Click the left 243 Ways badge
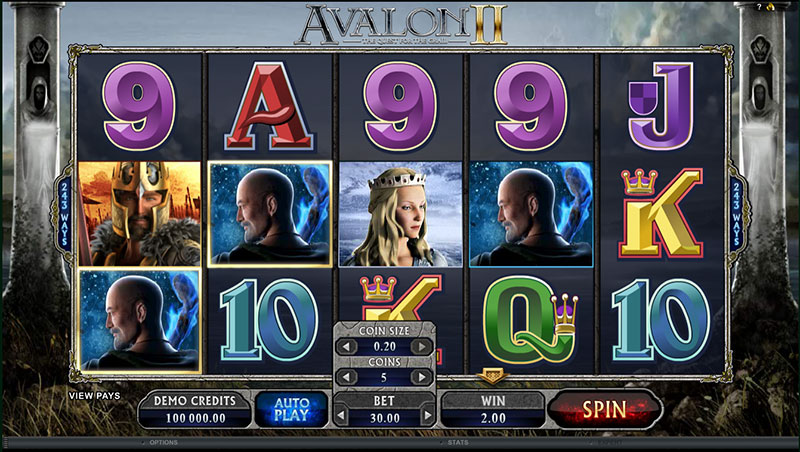 [x=64, y=214]
